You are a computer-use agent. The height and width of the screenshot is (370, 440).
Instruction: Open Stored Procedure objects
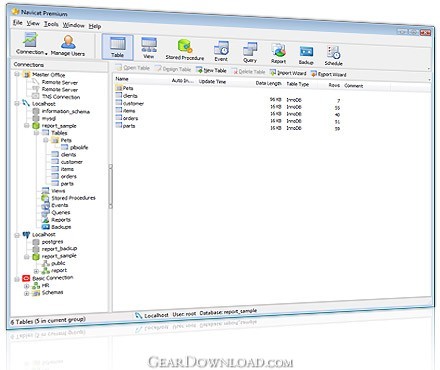click(185, 50)
